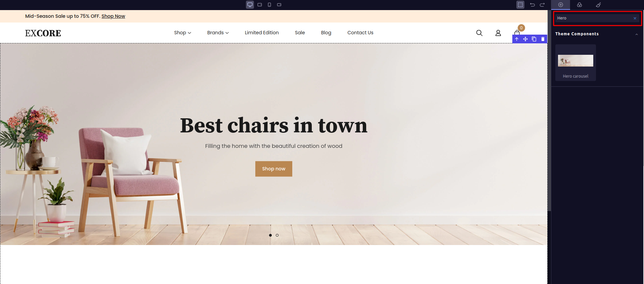Switch to desktop device preview
The width and height of the screenshot is (644, 284).
(250, 5)
